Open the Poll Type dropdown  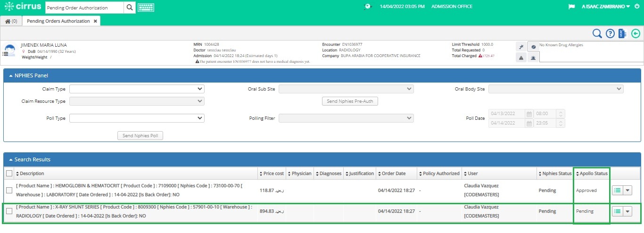coord(137,118)
